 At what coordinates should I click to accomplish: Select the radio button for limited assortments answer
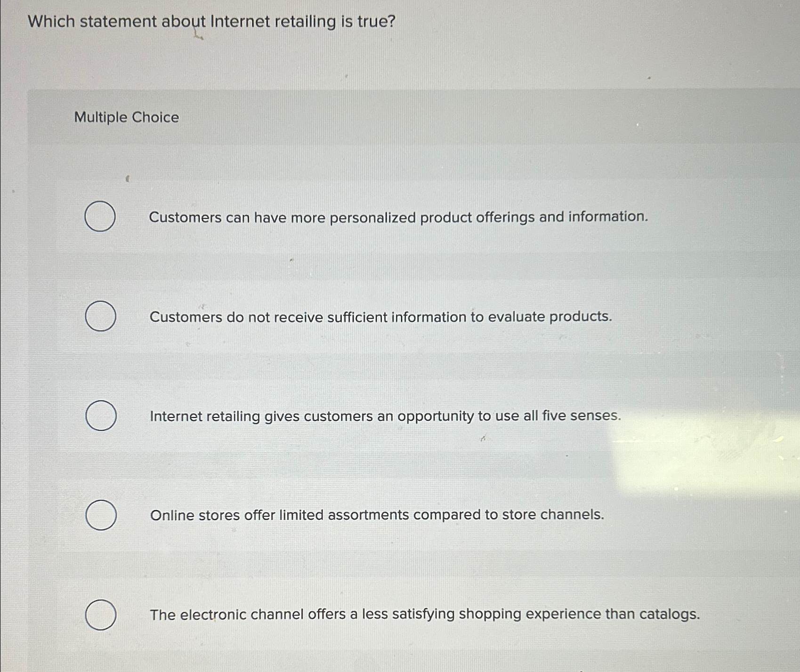pyautogui.click(x=100, y=515)
